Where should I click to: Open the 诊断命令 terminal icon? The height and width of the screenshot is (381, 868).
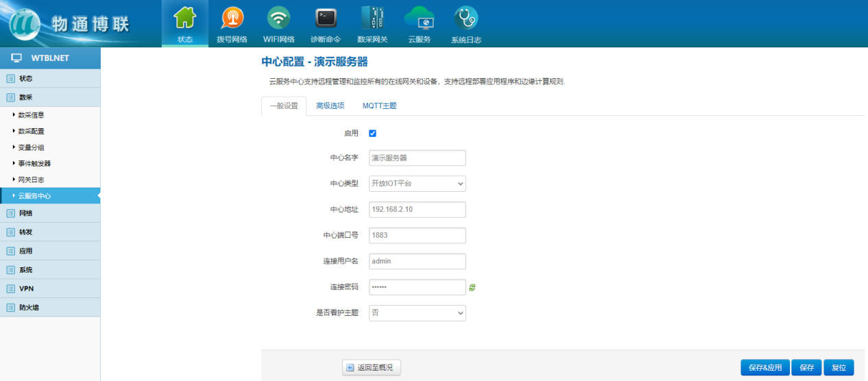326,19
